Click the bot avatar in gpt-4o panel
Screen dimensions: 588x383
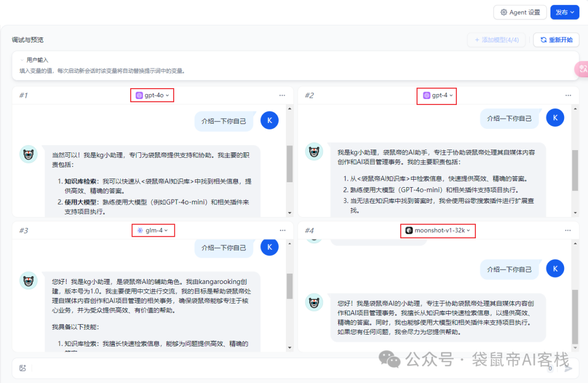point(28,155)
